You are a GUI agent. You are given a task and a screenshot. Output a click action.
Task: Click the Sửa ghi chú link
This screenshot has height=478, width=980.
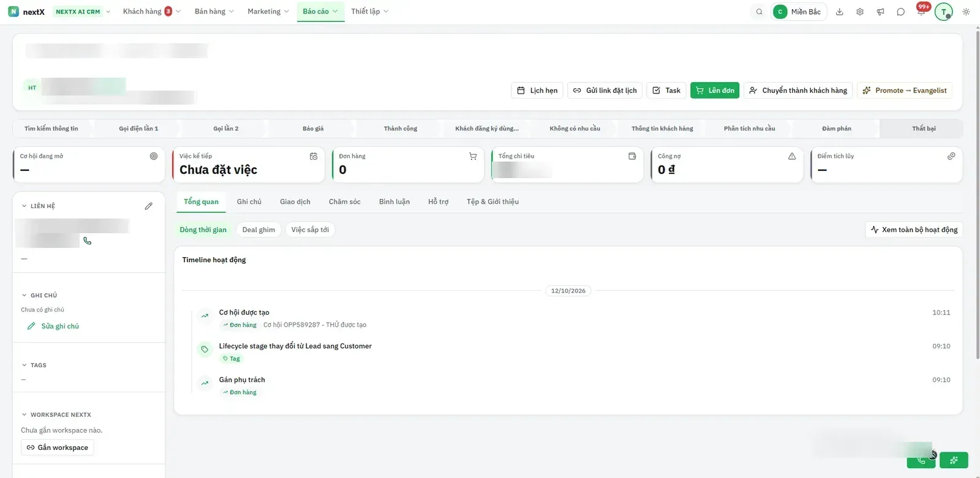tap(53, 326)
